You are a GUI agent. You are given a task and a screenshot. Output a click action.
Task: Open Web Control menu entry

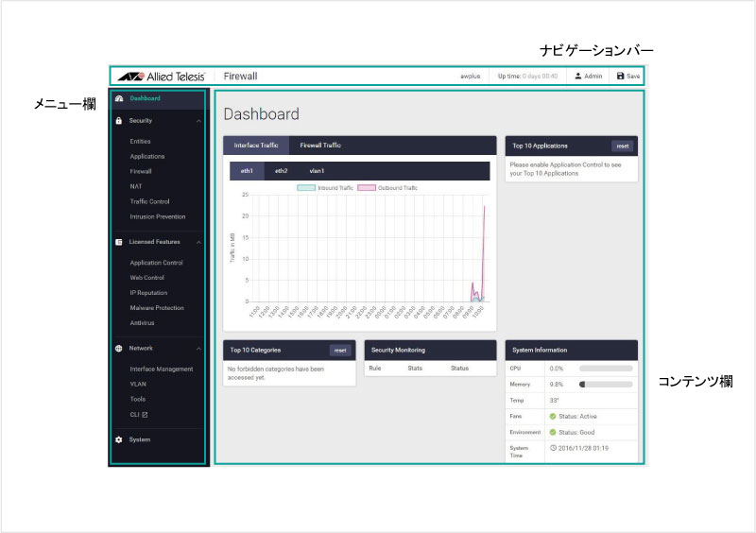[147, 278]
